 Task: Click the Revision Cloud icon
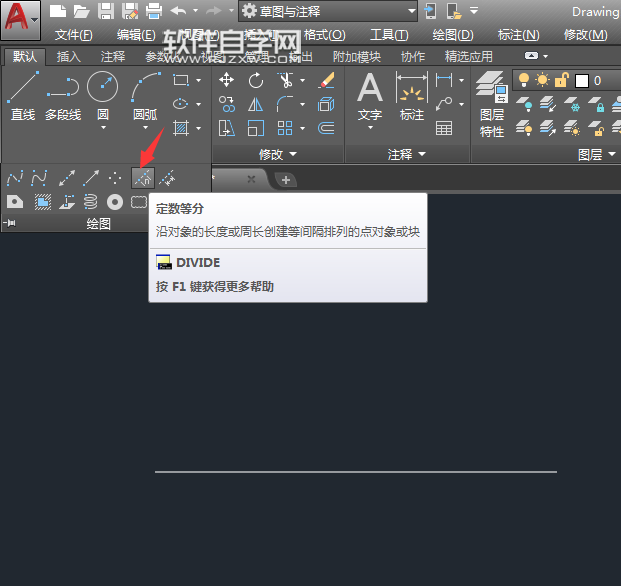(x=139, y=202)
